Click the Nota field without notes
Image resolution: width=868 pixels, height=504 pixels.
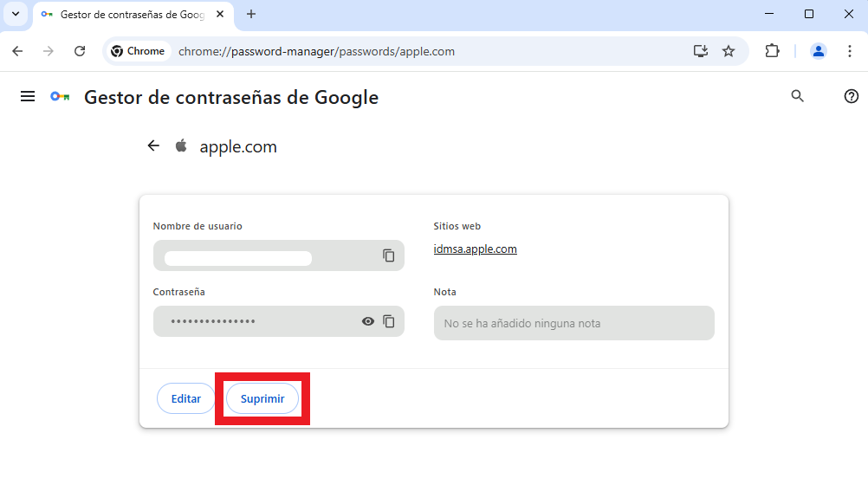click(574, 323)
